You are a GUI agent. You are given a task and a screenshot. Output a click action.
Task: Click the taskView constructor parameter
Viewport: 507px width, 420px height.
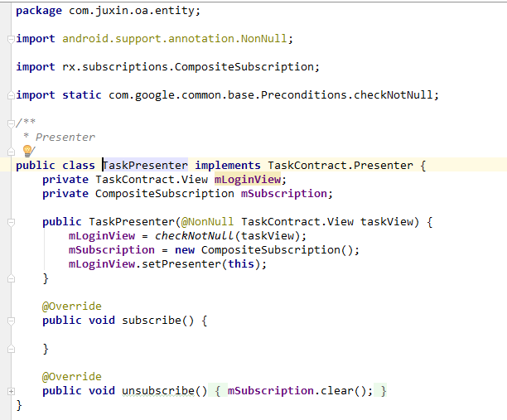click(x=387, y=222)
